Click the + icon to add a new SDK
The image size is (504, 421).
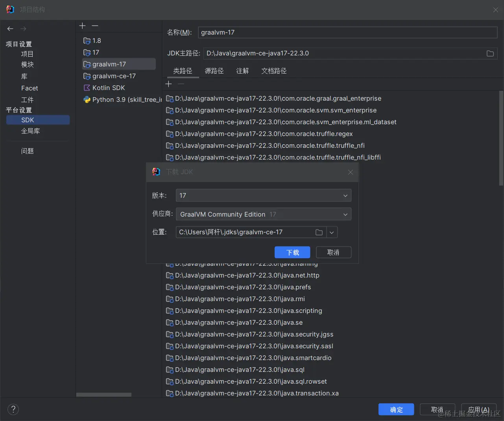pyautogui.click(x=82, y=26)
